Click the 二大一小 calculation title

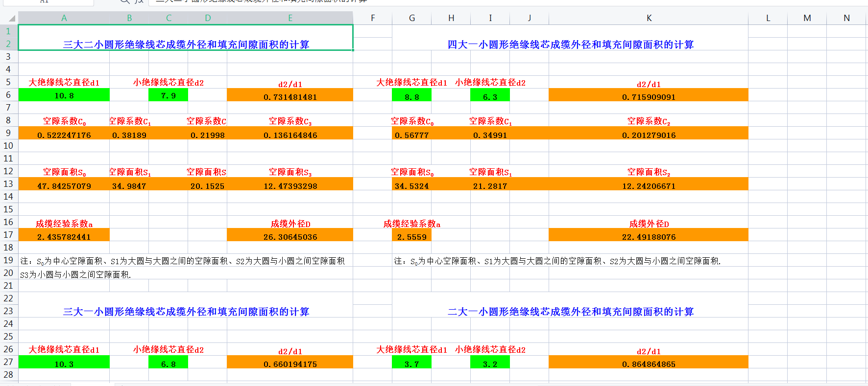(570, 312)
